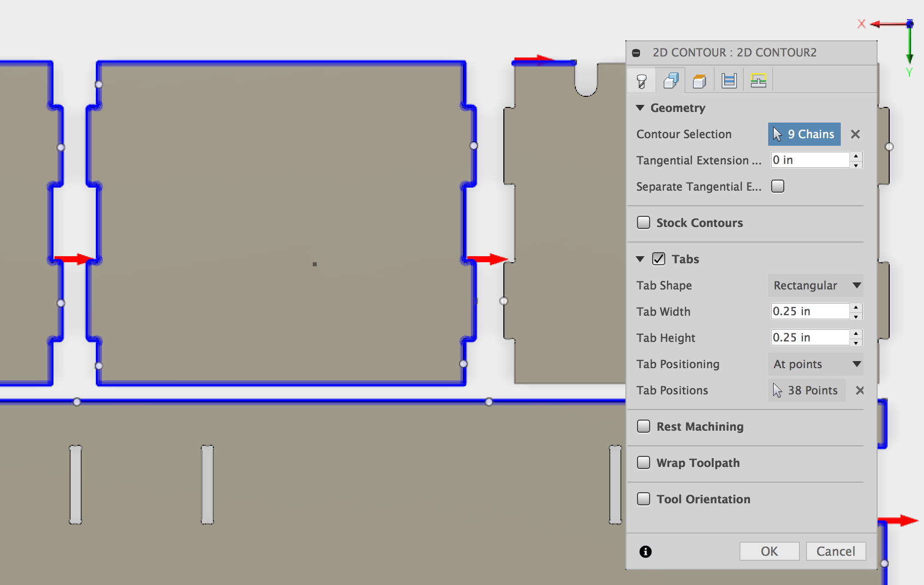This screenshot has height=585, width=924.
Task: Click the info icon at dialog bottom
Action: coord(645,551)
